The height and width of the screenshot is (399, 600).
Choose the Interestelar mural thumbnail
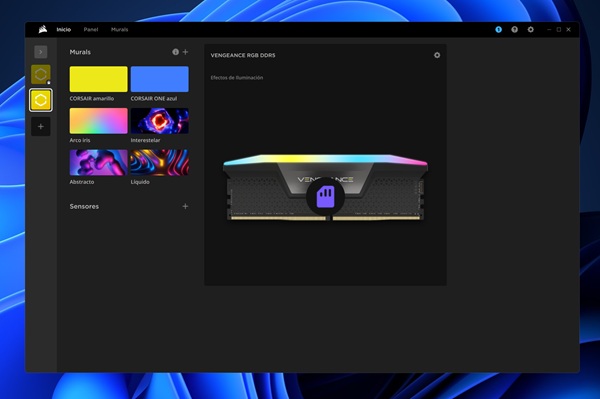(x=160, y=121)
